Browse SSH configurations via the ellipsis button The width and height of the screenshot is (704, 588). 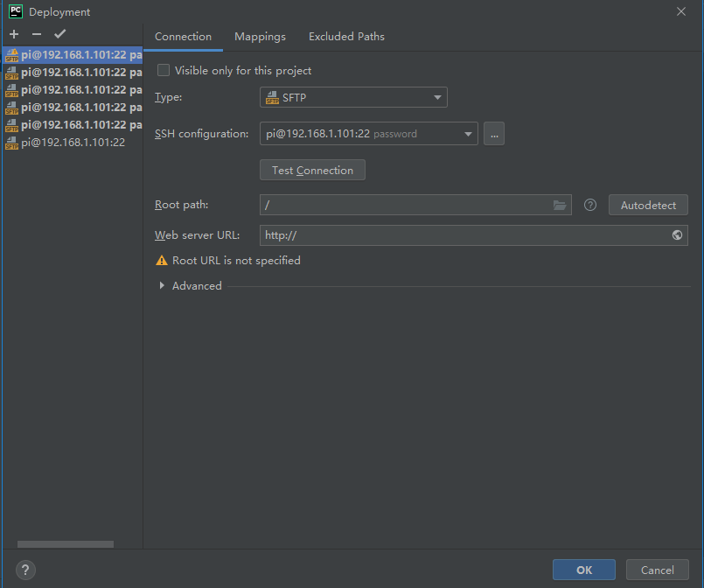point(493,133)
